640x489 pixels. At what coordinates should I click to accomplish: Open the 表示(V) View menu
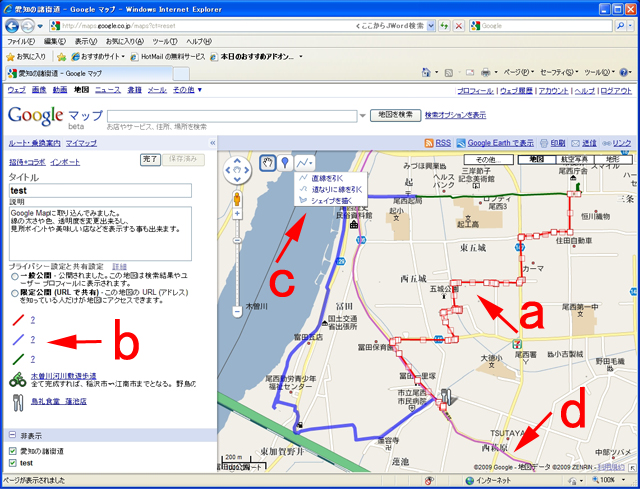point(86,41)
